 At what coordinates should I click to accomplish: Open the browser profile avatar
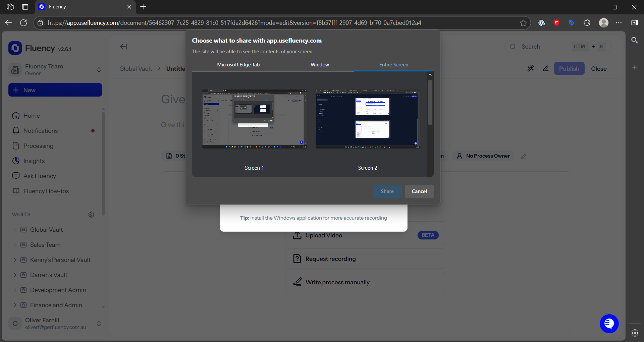coord(604,23)
